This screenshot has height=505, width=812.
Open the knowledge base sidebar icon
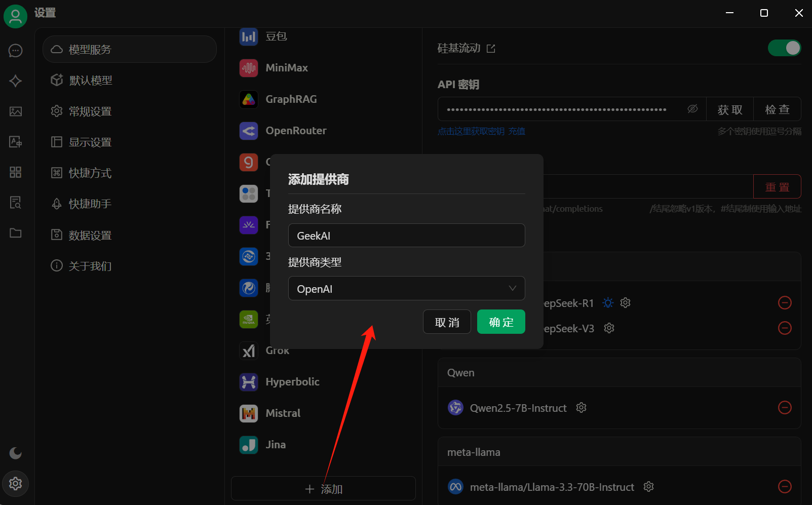click(16, 203)
